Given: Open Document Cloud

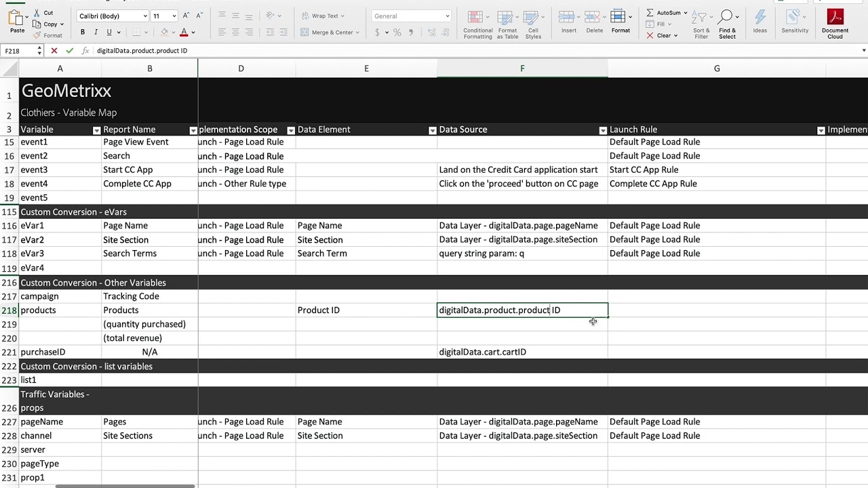Looking at the screenshot, I should point(835,24).
